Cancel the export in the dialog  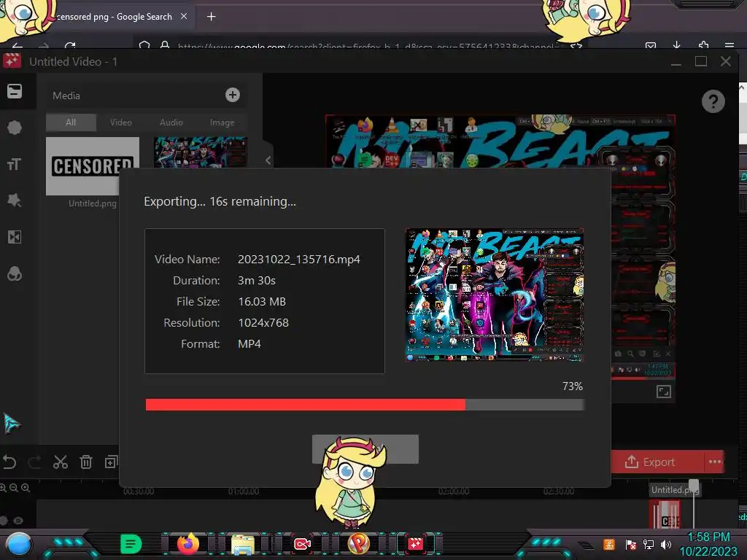(x=365, y=448)
